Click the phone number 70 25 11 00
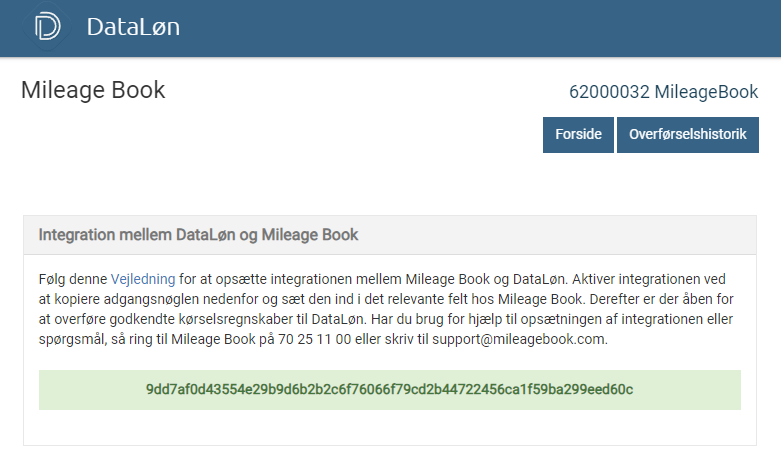This screenshot has width=781, height=466. click(314, 339)
